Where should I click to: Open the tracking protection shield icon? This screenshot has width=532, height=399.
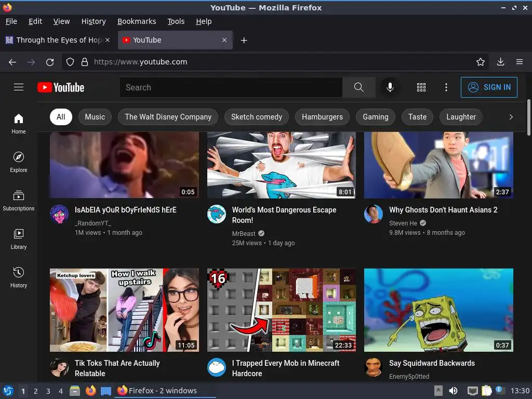(70, 62)
